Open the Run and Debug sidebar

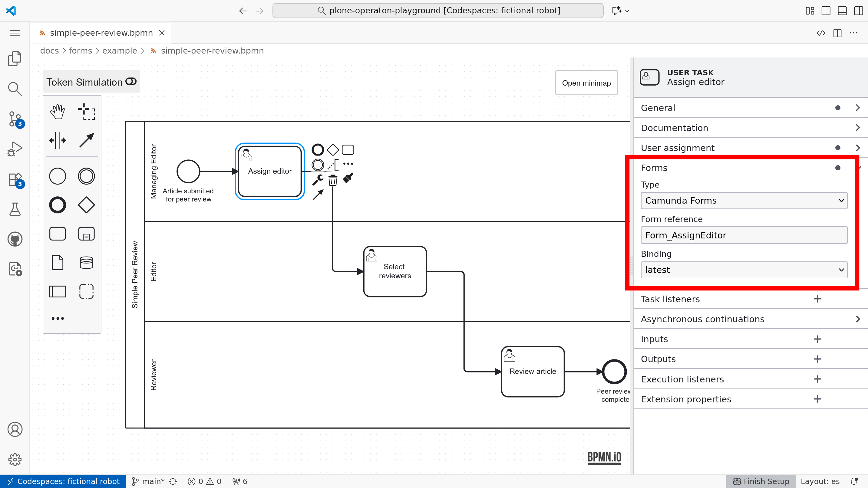pos(15,149)
